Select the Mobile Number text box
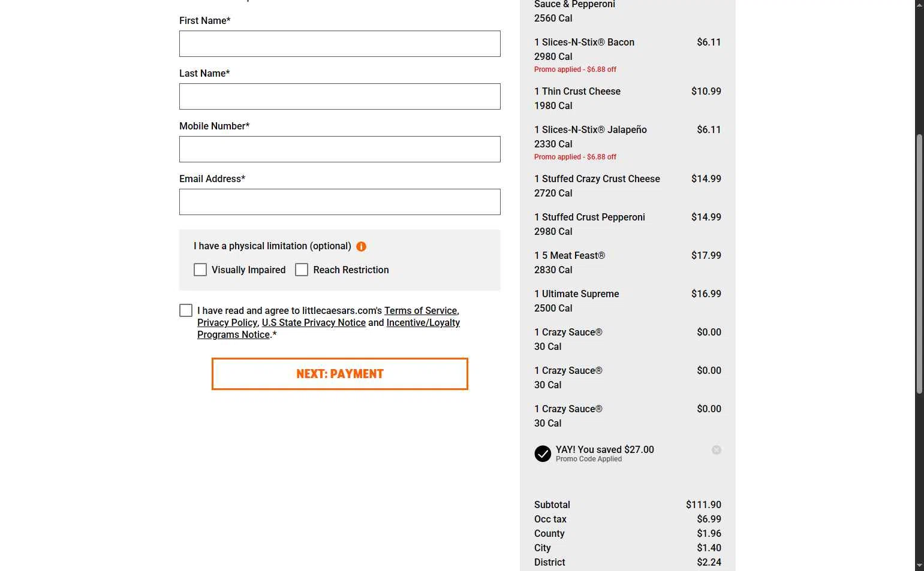924x571 pixels. click(x=339, y=149)
